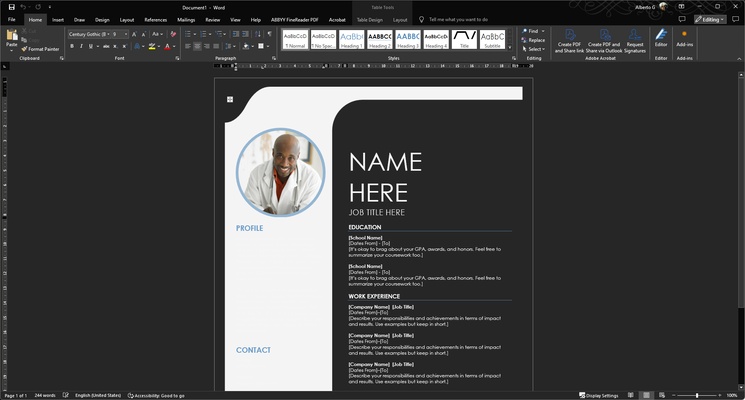The image size is (745, 400).
Task: Click Request Signatures in Adobe Acrobat group
Action: pyautogui.click(x=635, y=41)
